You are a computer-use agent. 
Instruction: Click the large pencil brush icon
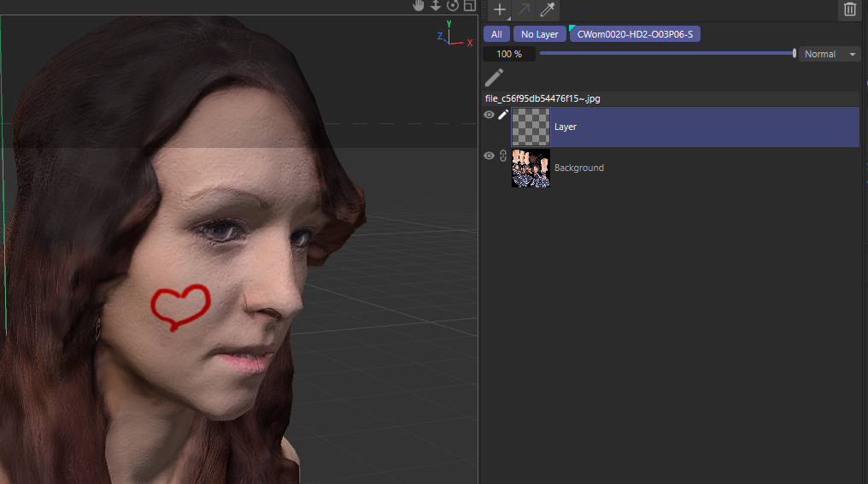pos(495,78)
